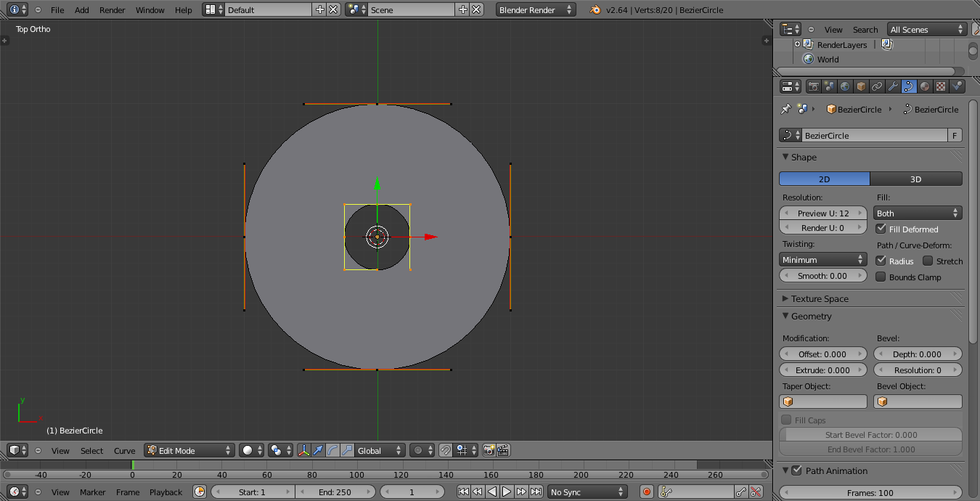The height and width of the screenshot is (501, 980).
Task: Open the File menu
Action: (x=57, y=10)
